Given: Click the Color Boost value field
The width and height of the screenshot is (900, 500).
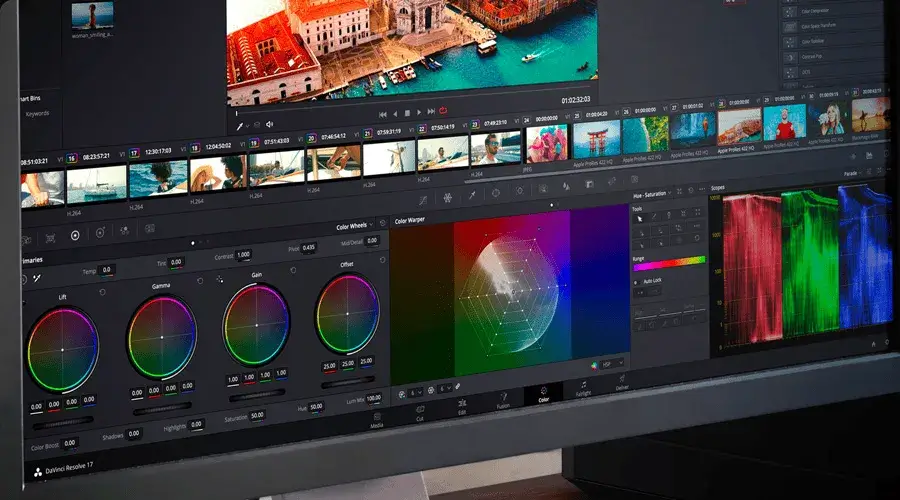Looking at the screenshot, I should (69, 443).
